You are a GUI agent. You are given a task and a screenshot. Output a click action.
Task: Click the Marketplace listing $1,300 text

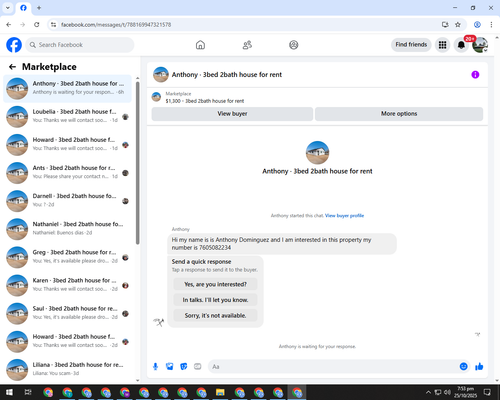(x=205, y=101)
